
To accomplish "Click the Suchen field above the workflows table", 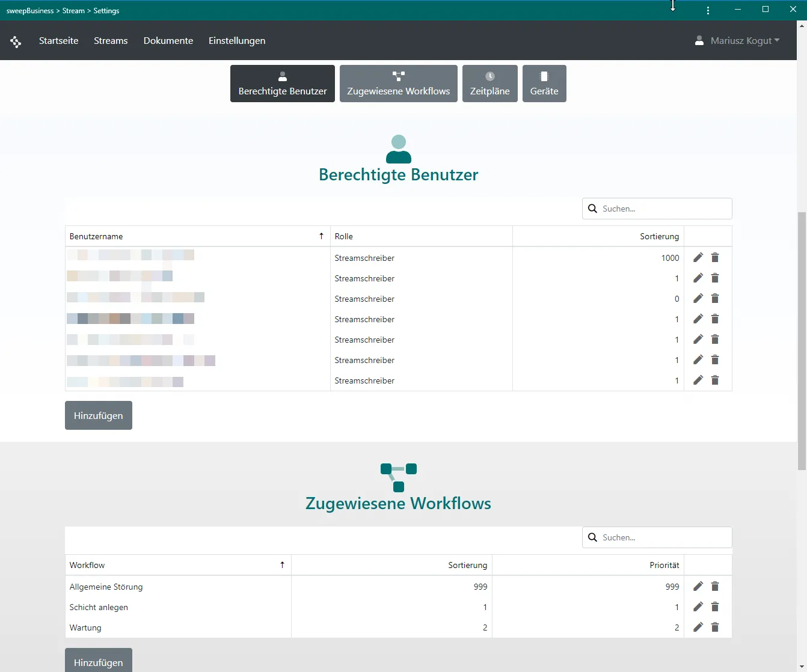I will point(655,537).
